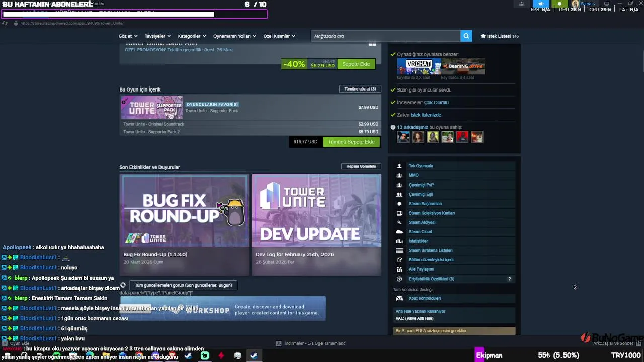Click the friends icon in Steam title bar
Viewport: 644px width, 362px height.
(x=521, y=4)
